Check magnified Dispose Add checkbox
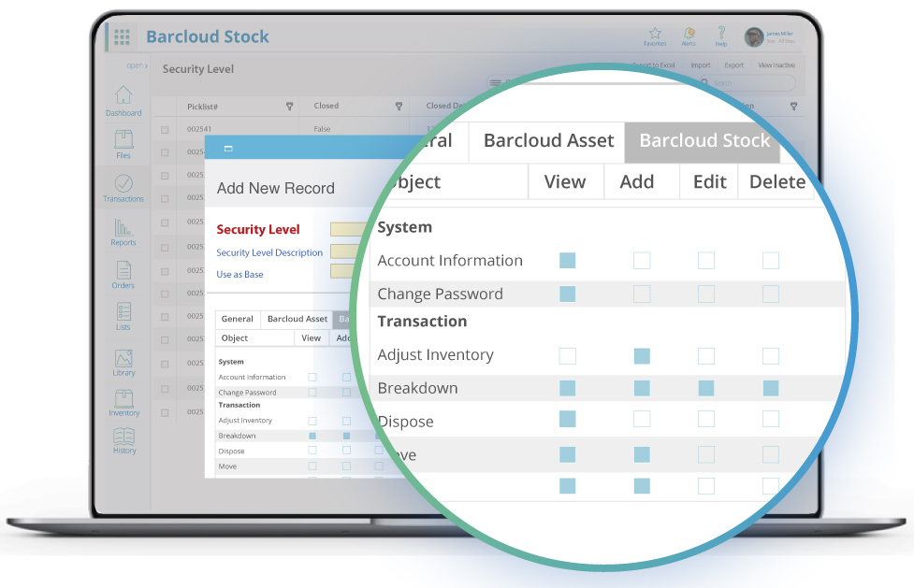This screenshot has width=914, height=588. point(642,419)
